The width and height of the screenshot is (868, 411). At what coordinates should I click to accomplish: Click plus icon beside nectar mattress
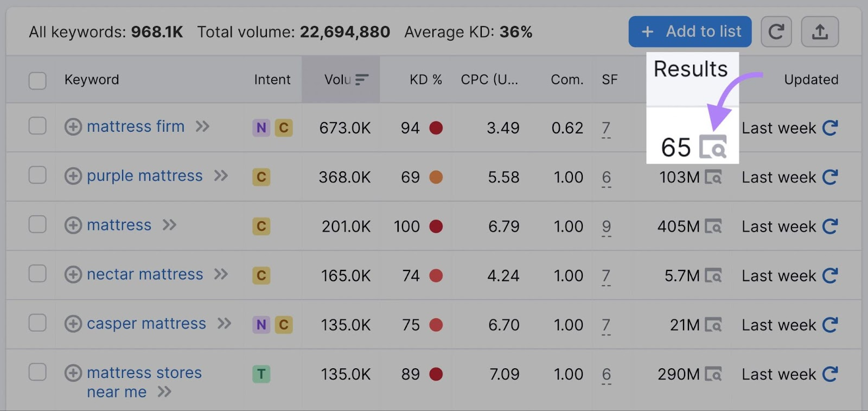point(73,274)
